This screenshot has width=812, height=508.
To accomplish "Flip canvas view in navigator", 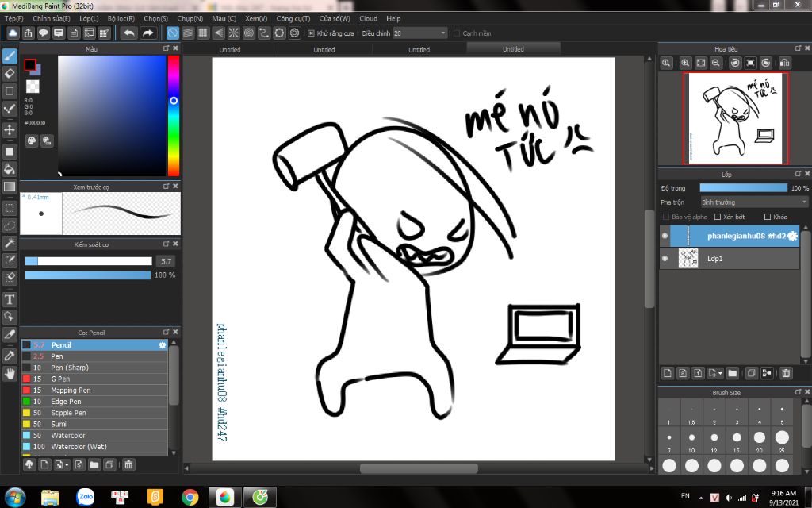I will click(784, 63).
